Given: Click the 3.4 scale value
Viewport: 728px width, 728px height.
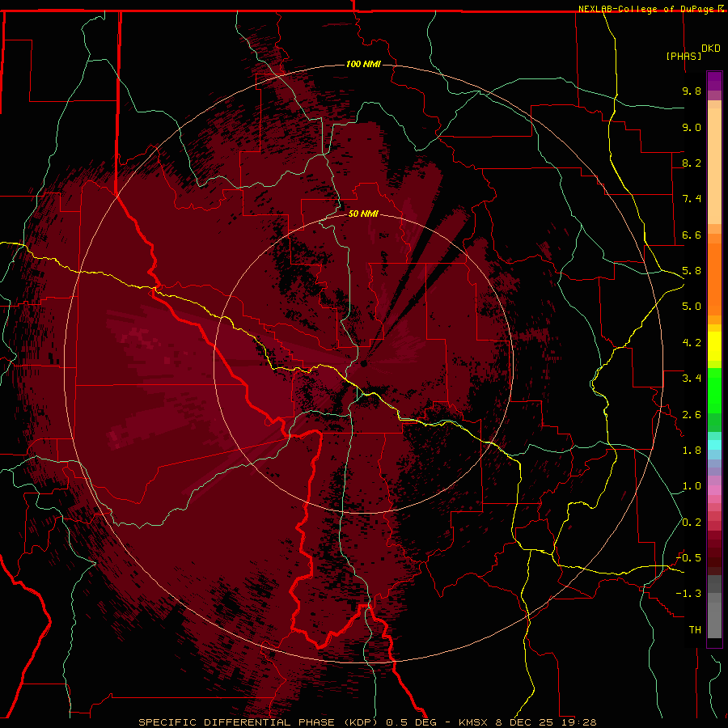Looking at the screenshot, I should [x=692, y=379].
